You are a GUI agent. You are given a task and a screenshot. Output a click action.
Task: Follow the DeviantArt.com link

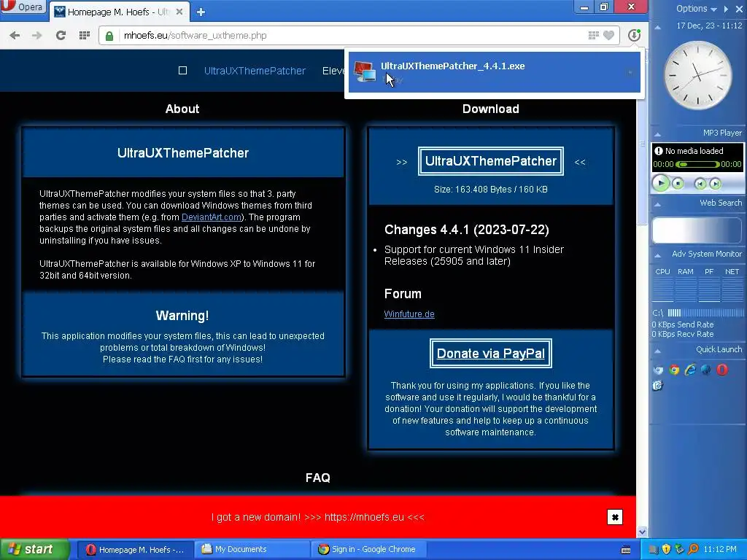click(211, 217)
